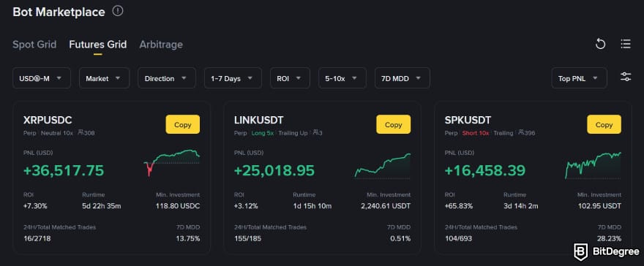Click copier count icon on XRPUSDC card
644x266 pixels.
80,133
